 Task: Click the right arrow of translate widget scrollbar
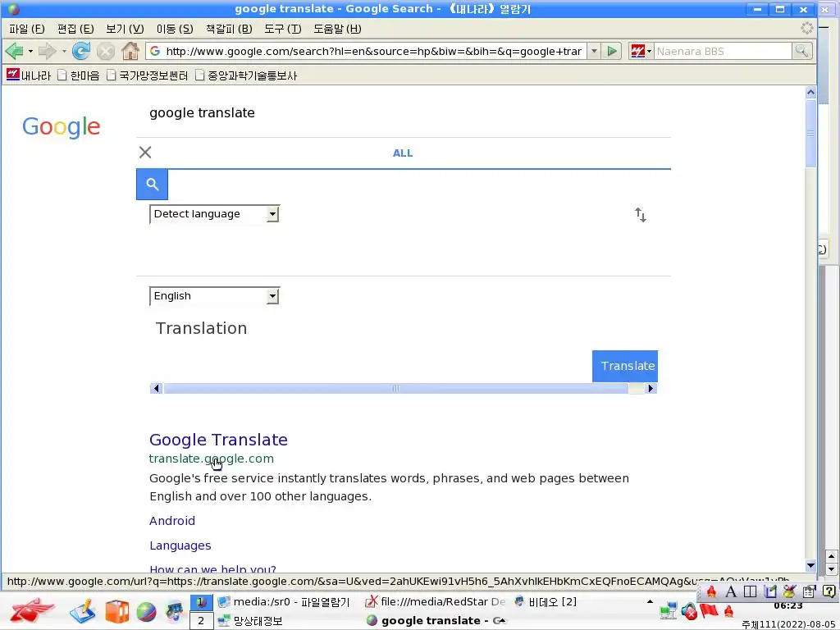pos(651,388)
